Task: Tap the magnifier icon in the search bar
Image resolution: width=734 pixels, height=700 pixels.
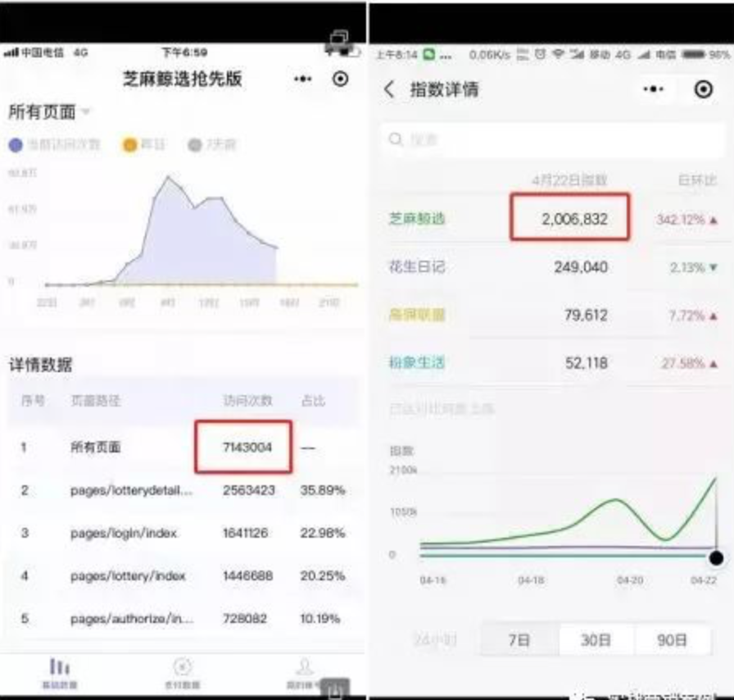Action: (396, 139)
